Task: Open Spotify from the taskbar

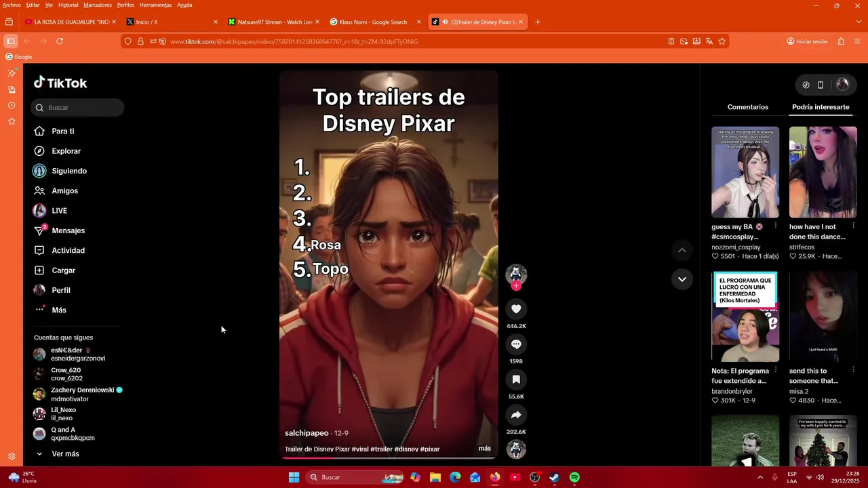Action: click(x=574, y=477)
